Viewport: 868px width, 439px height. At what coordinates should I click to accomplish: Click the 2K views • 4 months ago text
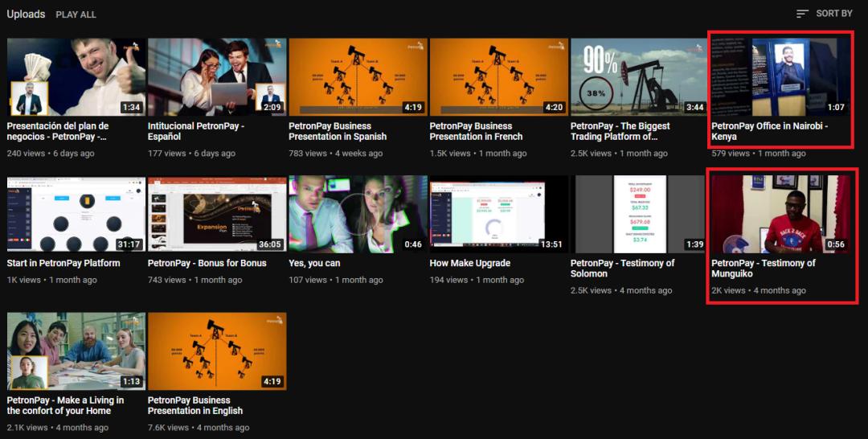pyautogui.click(x=759, y=290)
